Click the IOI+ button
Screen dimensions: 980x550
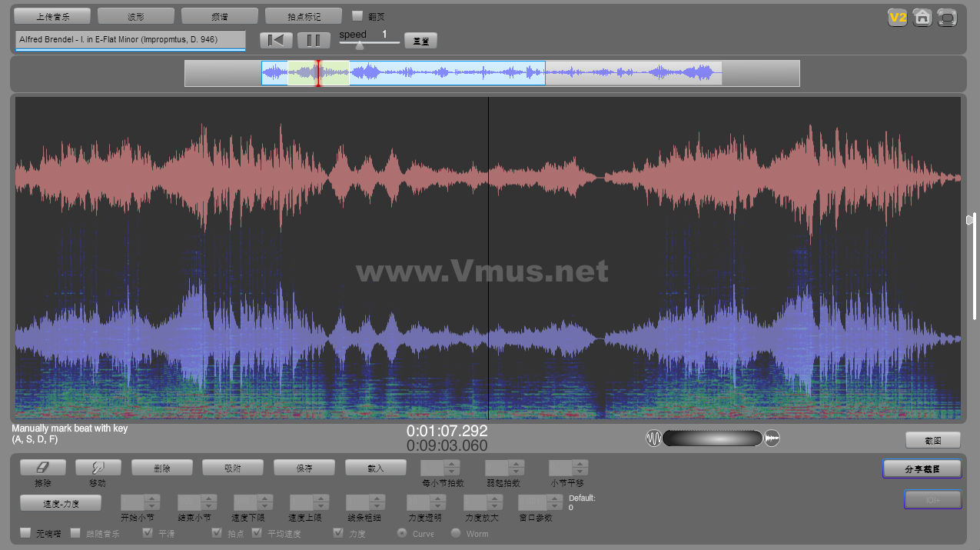(933, 499)
